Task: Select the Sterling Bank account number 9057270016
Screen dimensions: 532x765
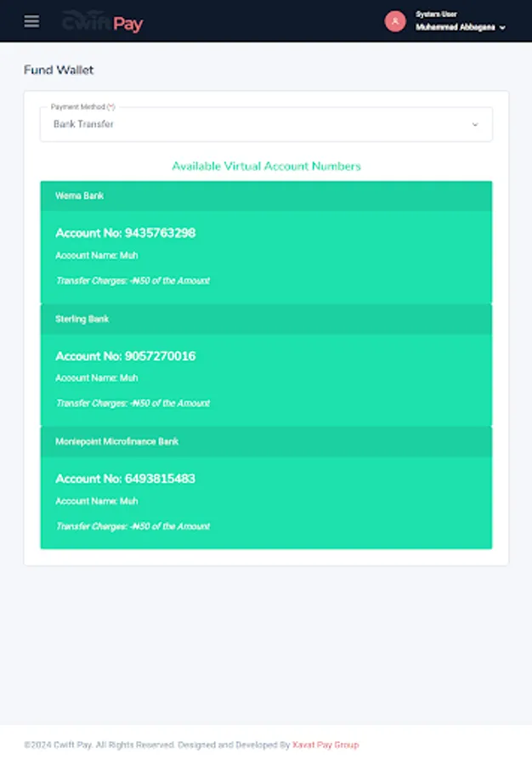Action: coord(125,356)
